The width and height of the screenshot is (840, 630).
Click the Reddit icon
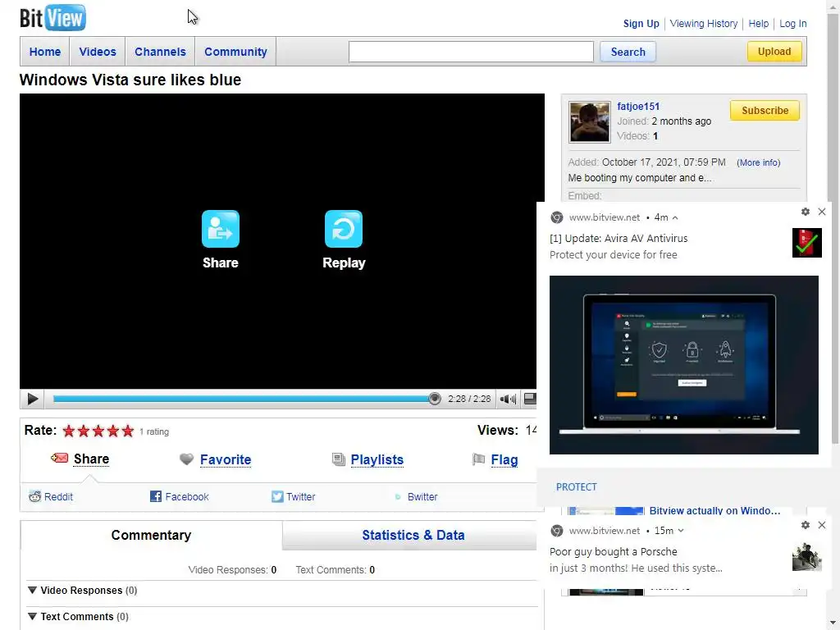[x=34, y=496]
